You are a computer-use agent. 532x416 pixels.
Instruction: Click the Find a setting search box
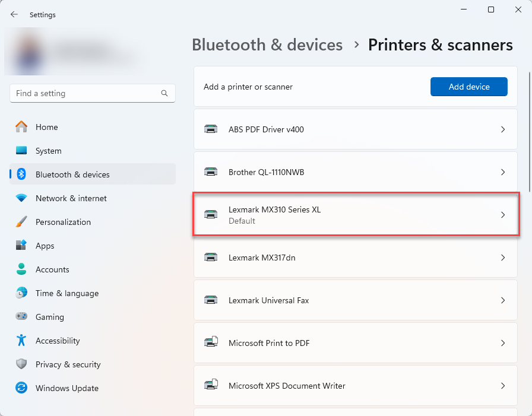[86, 93]
